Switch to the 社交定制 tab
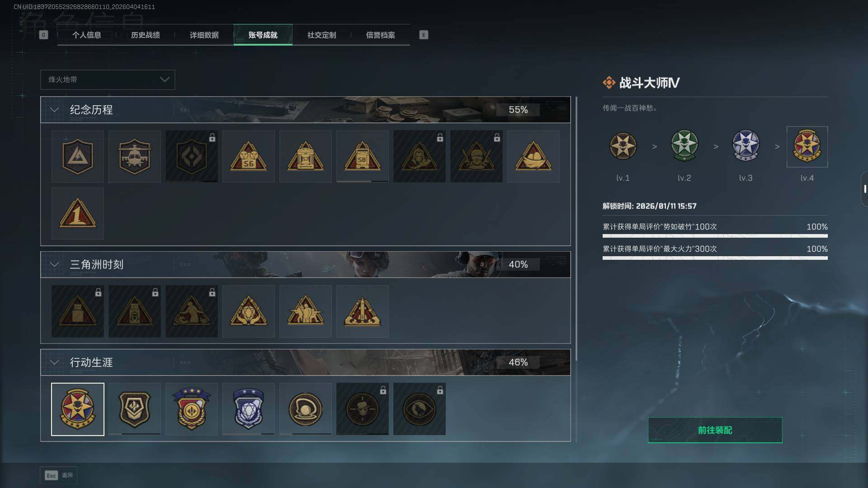 coord(322,35)
